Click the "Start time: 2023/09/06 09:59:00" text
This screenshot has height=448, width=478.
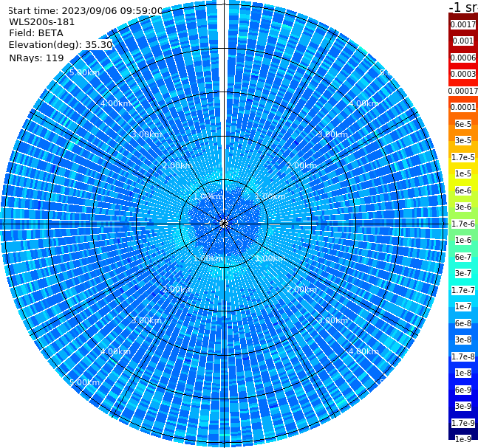(x=86, y=10)
